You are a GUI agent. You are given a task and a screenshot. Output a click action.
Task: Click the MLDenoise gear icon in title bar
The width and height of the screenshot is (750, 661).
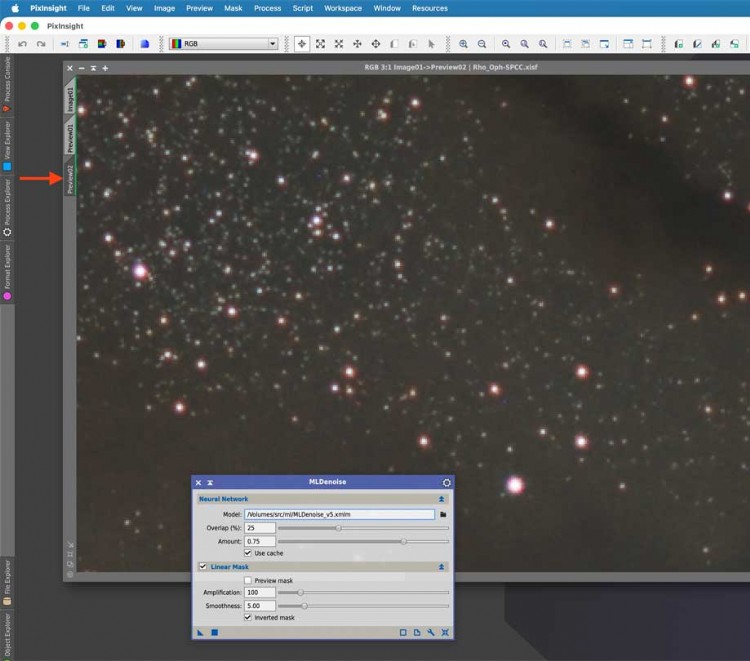(446, 483)
